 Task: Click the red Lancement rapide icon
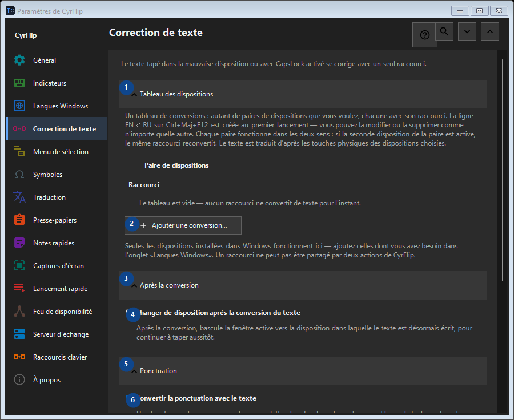19,288
